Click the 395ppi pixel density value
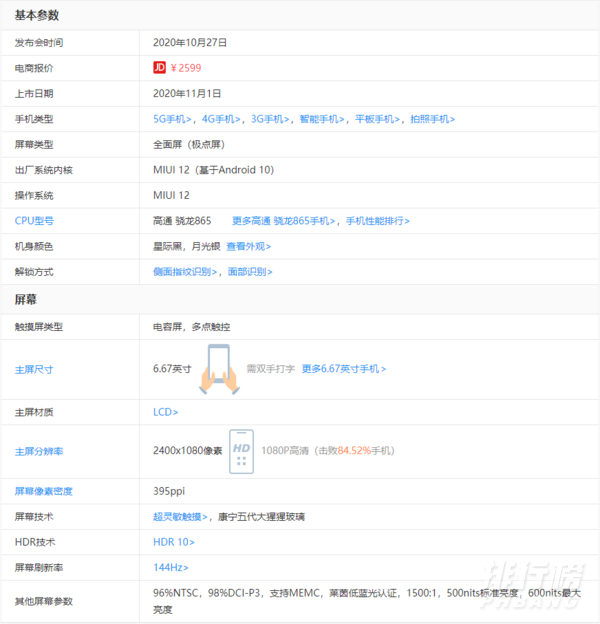600x624 pixels. click(x=169, y=491)
